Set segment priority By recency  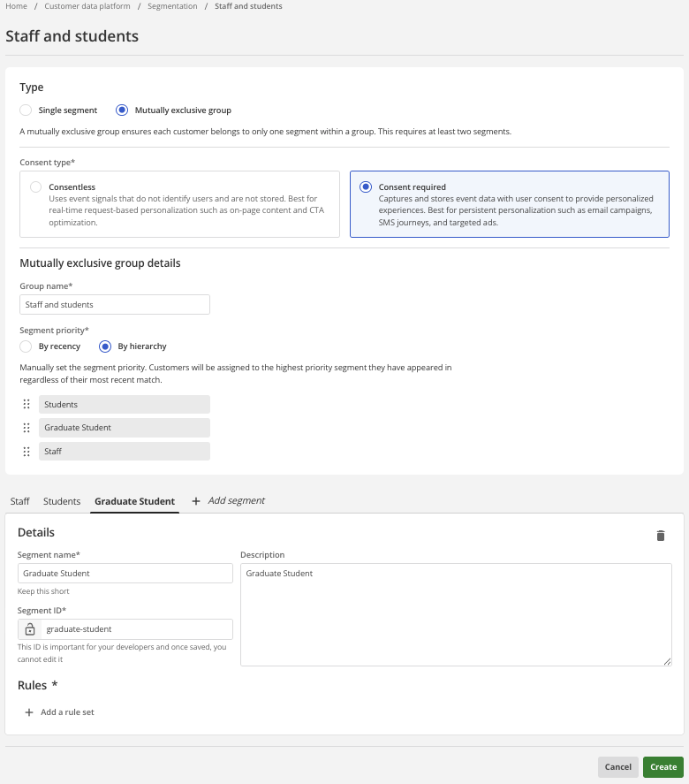(26, 346)
